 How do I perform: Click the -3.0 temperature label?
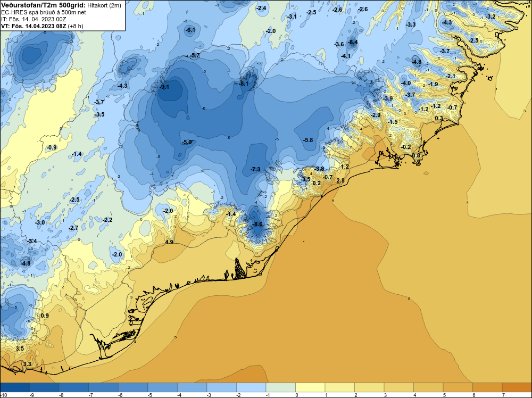pyautogui.click(x=40, y=222)
